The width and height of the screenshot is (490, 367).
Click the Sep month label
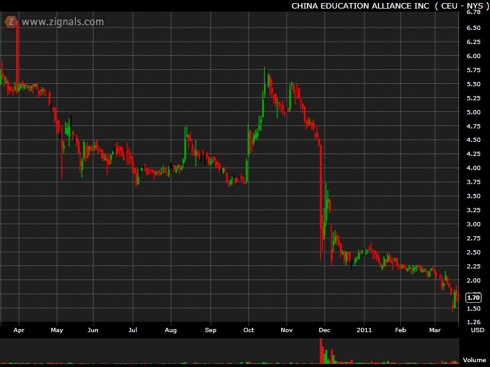(x=210, y=330)
